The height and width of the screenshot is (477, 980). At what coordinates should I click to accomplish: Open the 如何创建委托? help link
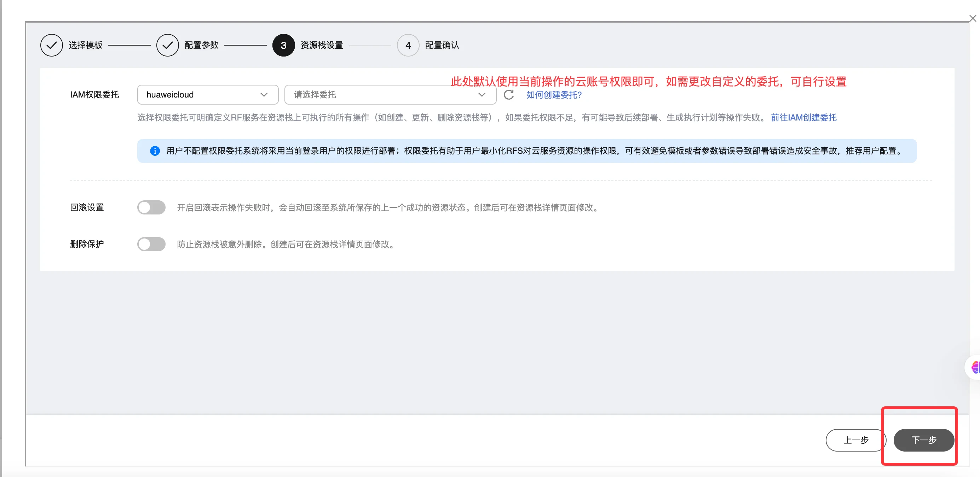coord(554,95)
